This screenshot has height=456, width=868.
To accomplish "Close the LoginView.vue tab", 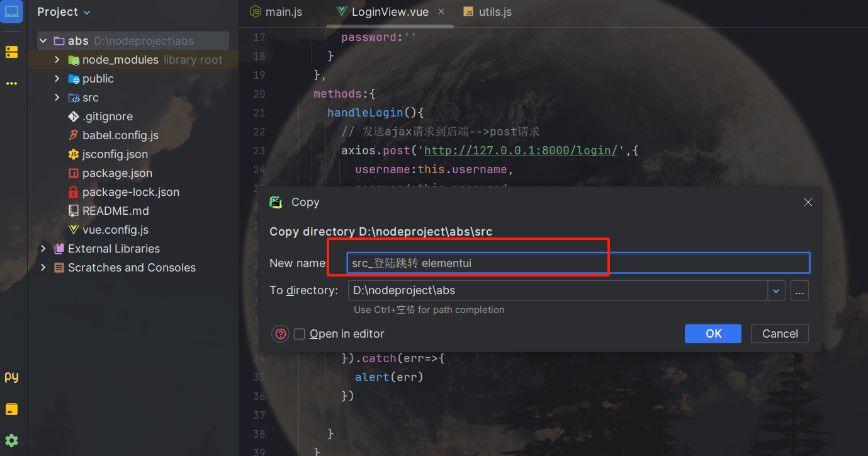I will click(441, 11).
